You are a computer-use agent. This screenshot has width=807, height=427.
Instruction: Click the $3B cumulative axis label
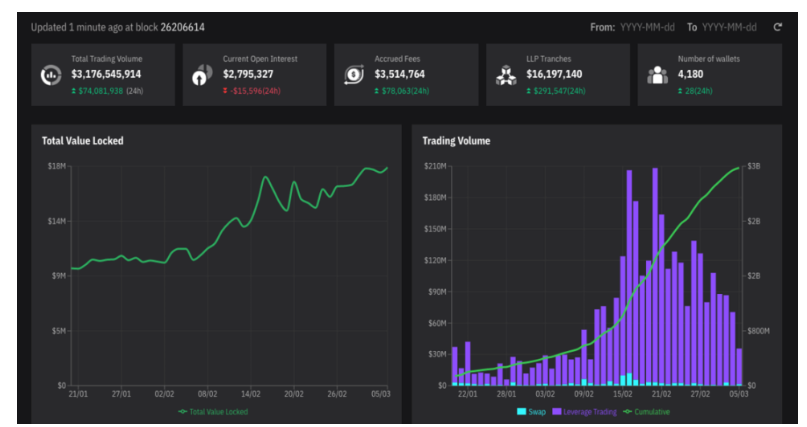(753, 166)
